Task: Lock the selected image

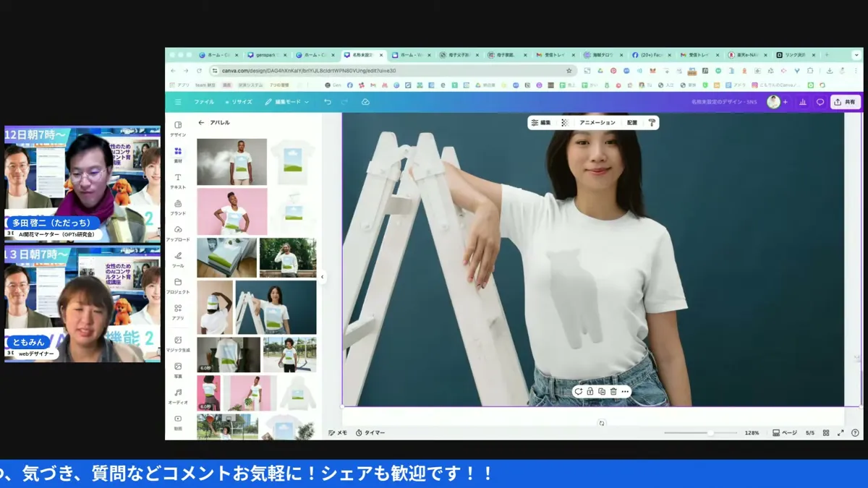Action: click(590, 392)
